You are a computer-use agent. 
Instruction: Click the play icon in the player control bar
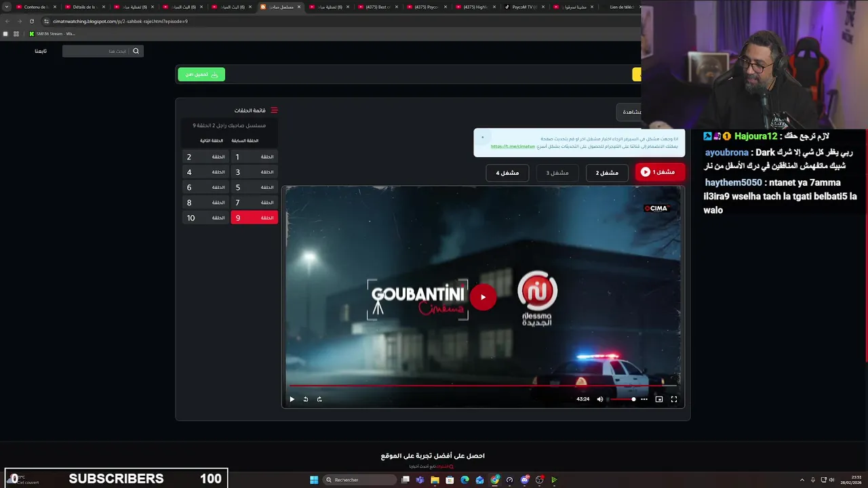click(292, 399)
